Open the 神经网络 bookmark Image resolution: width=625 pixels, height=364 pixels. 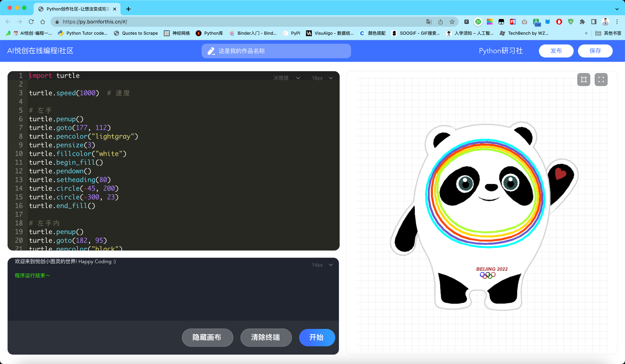pos(177,33)
